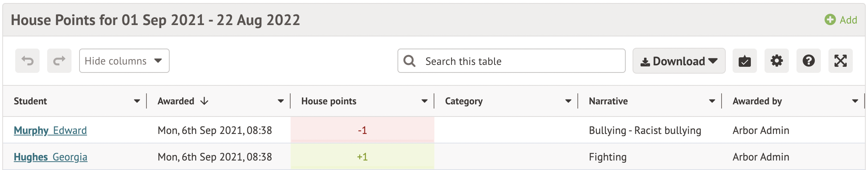
Task: Select the red -1 house points cell
Action: tap(362, 131)
